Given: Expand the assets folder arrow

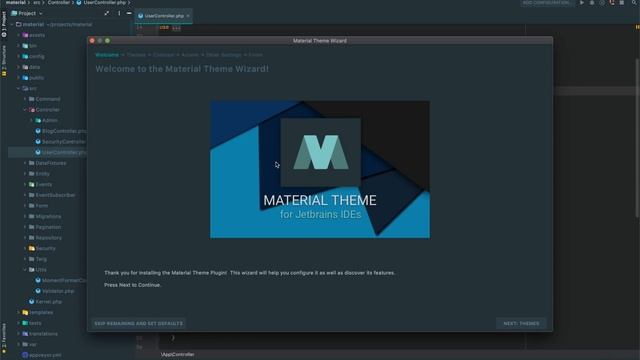Looking at the screenshot, I should click(18, 35).
